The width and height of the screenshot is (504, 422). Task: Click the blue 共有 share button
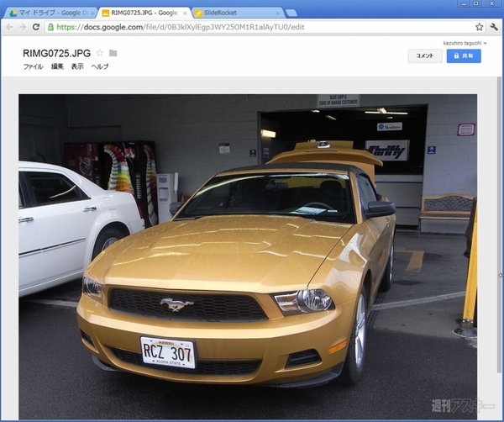(464, 56)
